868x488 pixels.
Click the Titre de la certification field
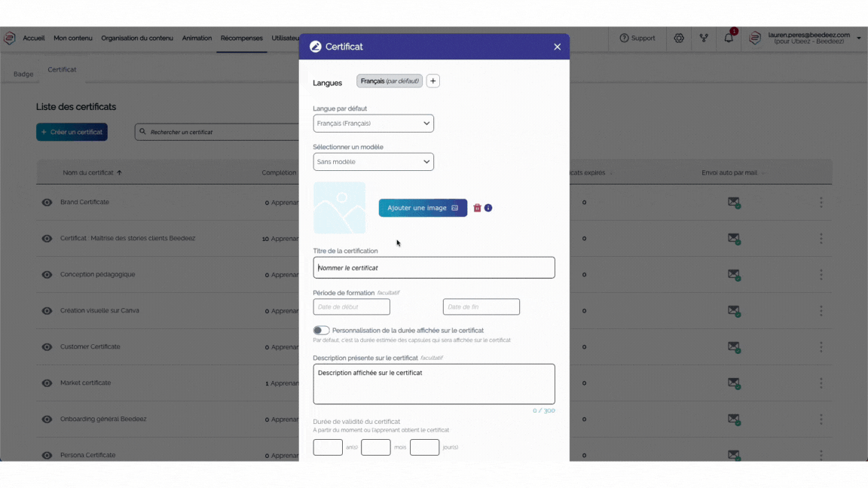click(x=434, y=268)
